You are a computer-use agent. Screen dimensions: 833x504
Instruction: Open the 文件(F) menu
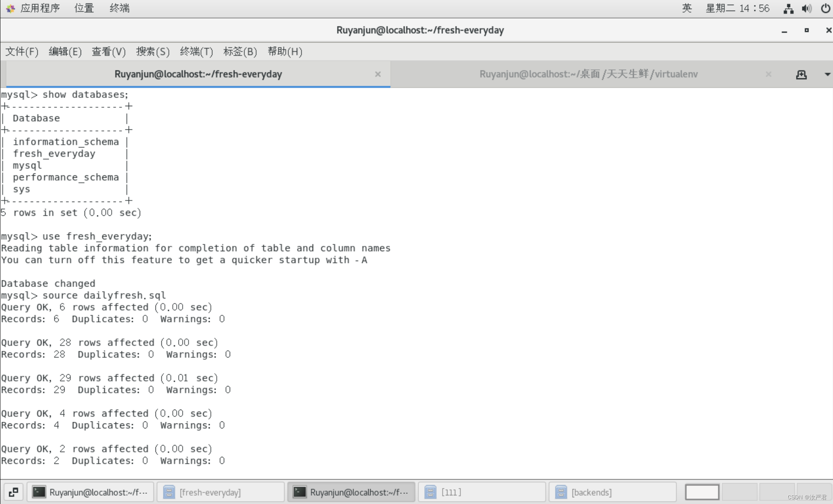point(22,52)
